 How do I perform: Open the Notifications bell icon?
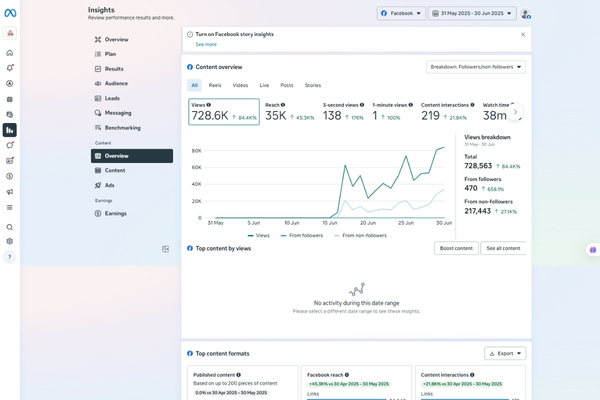coord(10,68)
